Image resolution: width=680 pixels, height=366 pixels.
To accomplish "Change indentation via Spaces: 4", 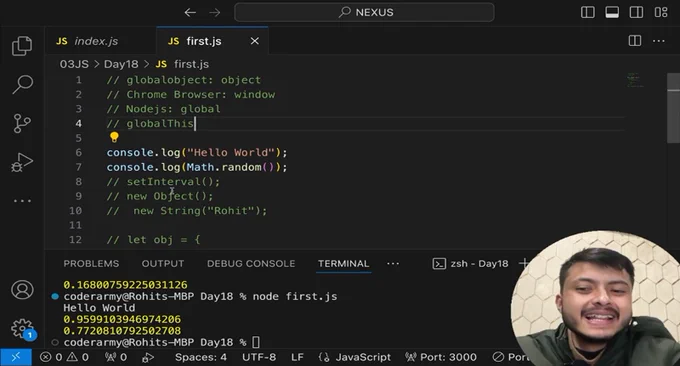I will pos(201,357).
